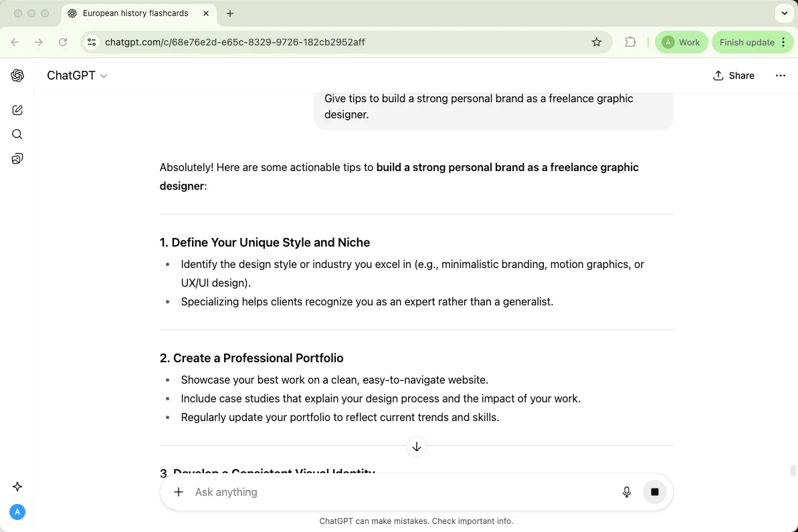Open the library images icon

(17, 158)
